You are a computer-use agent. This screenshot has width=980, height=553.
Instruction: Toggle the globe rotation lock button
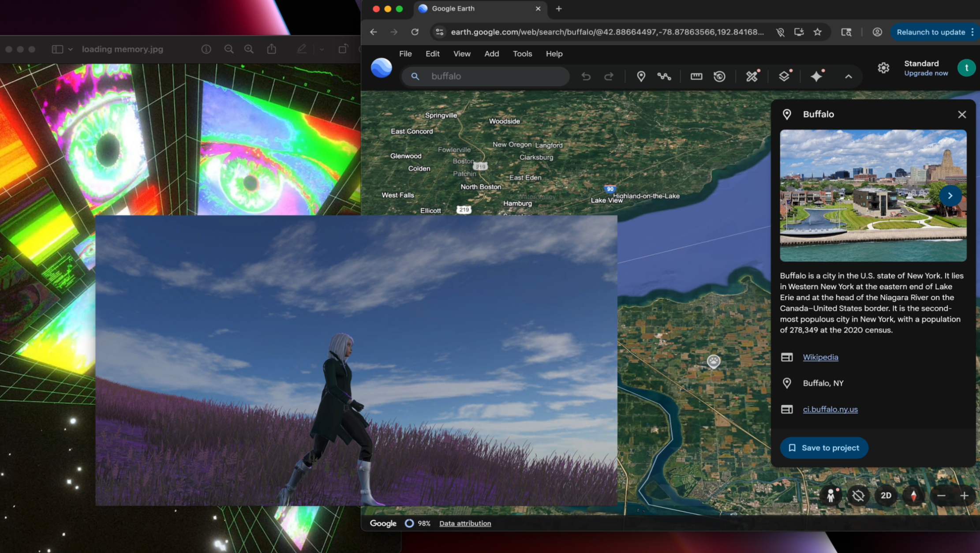tap(858, 496)
